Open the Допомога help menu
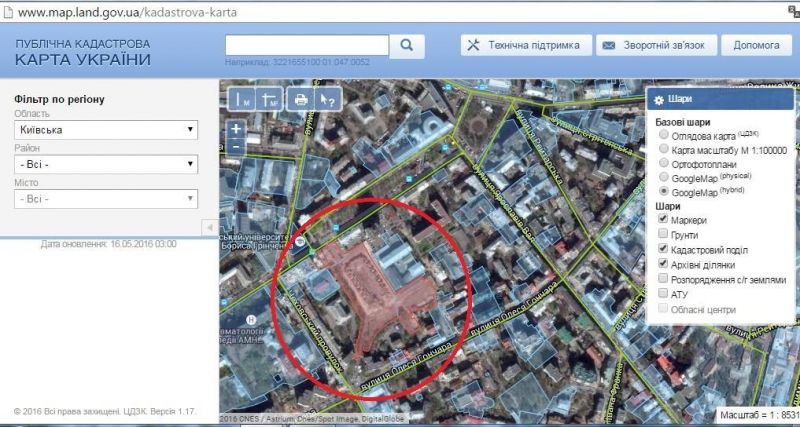This screenshot has width=800, height=427. click(755, 46)
